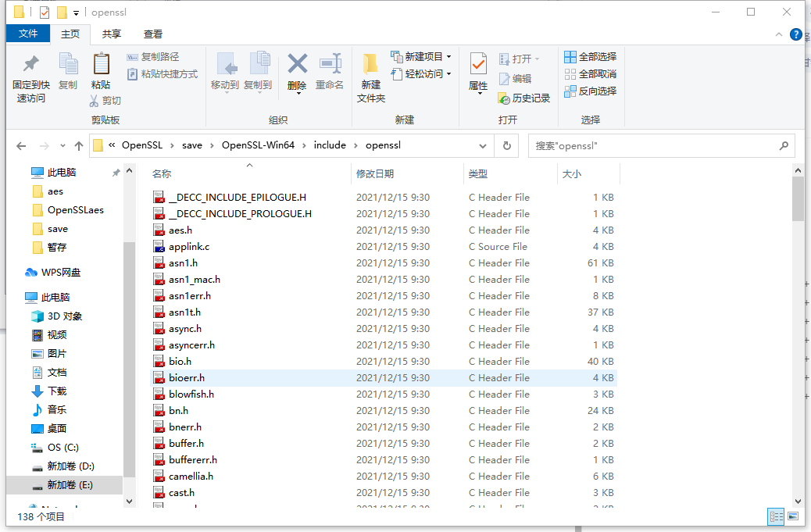The width and height of the screenshot is (811, 532).
Task: Open the File (文件) tab
Action: tap(28, 34)
